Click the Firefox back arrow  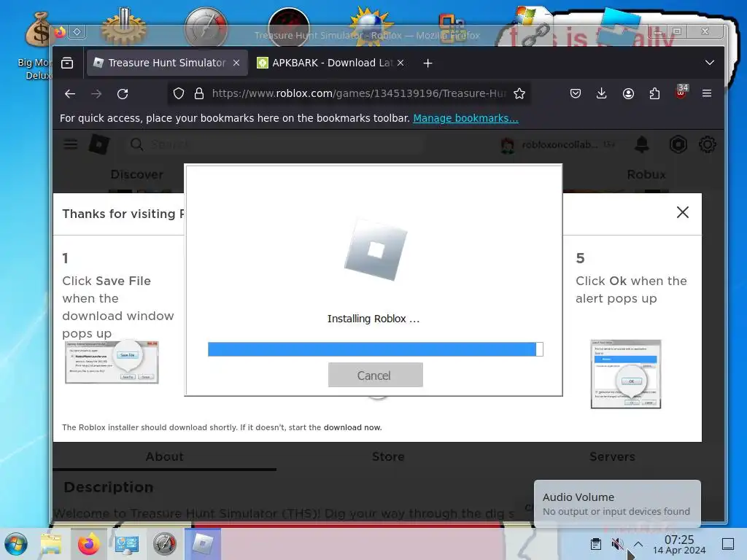[x=70, y=94]
